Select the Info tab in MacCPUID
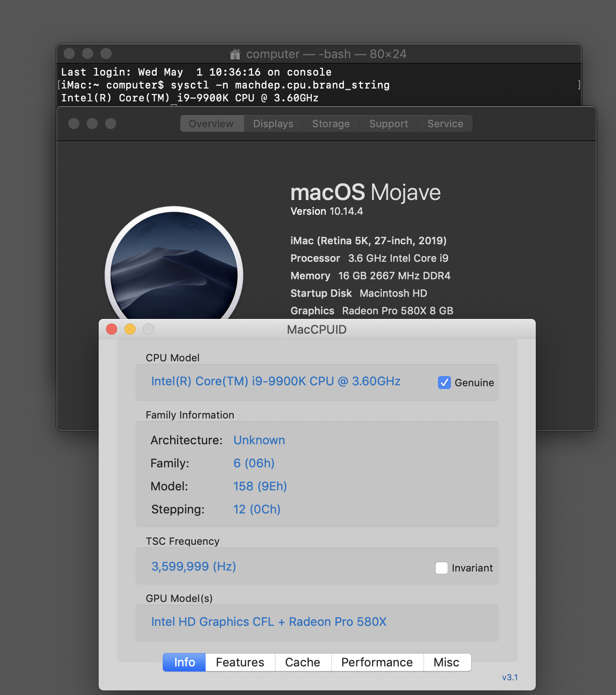The width and height of the screenshot is (616, 695). click(x=184, y=662)
